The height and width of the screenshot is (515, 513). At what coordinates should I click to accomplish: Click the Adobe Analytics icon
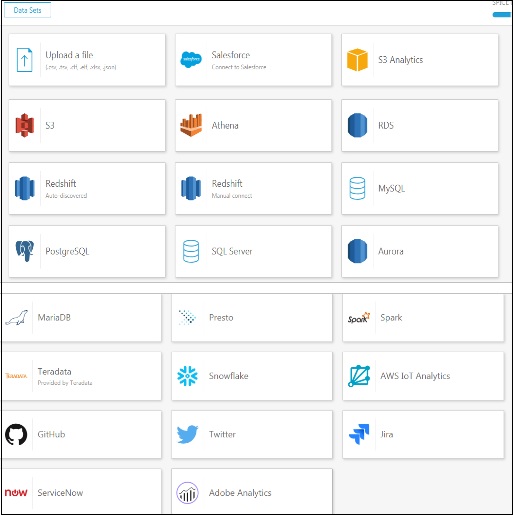point(187,493)
